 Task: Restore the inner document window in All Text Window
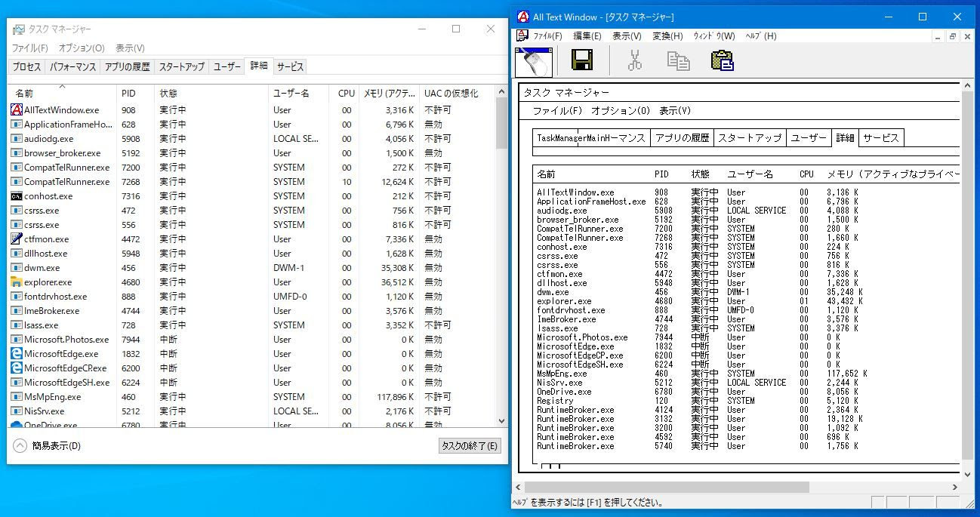tap(952, 36)
